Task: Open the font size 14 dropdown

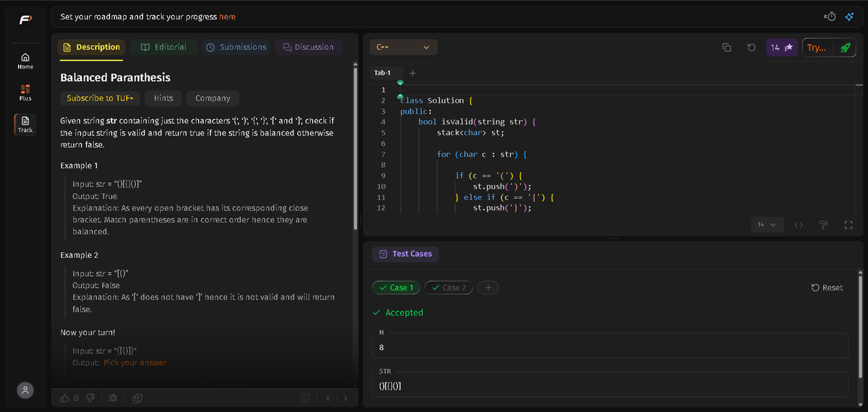Action: pyautogui.click(x=767, y=225)
